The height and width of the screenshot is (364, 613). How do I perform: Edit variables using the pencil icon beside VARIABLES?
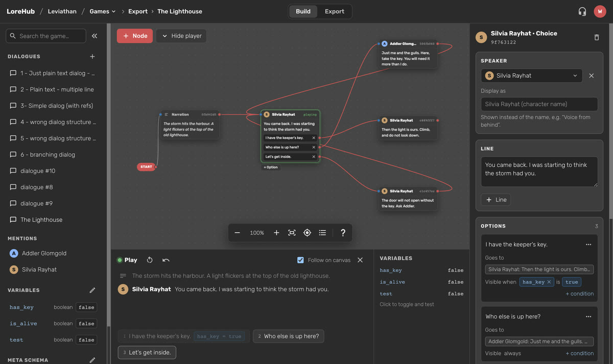click(92, 290)
